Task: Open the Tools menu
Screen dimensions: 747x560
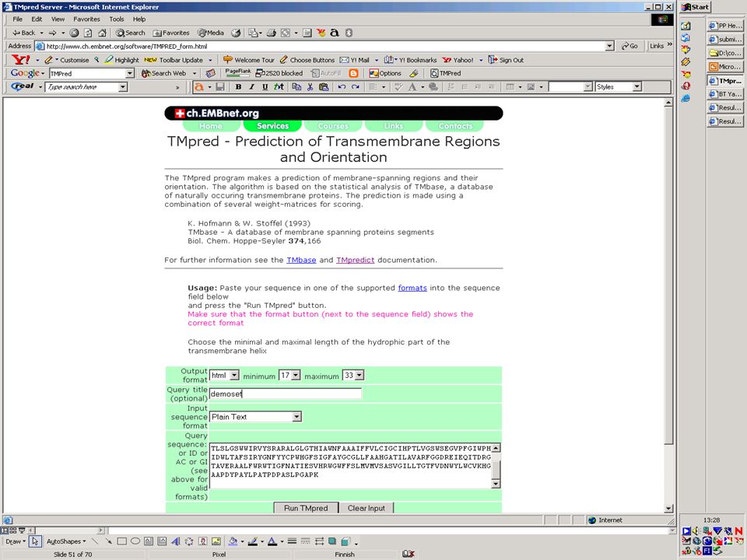Action: click(116, 19)
